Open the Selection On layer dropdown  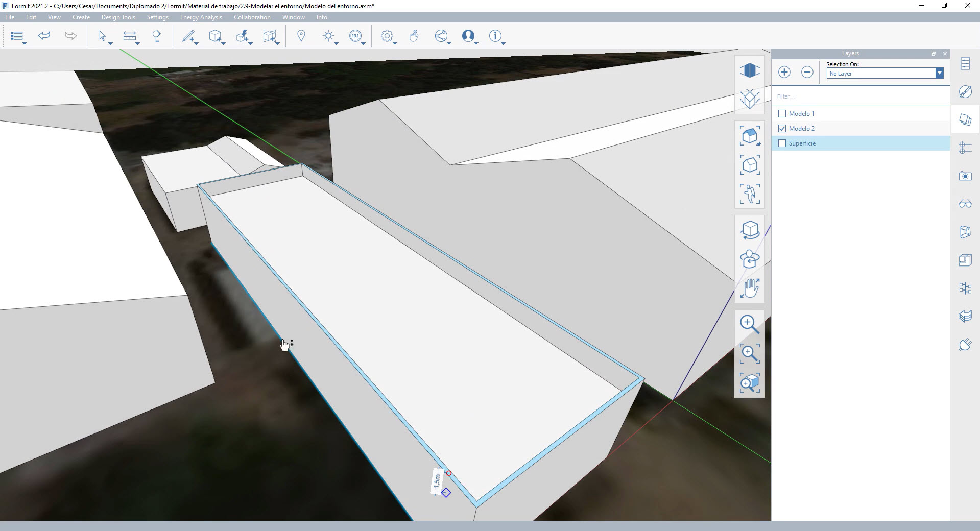pyautogui.click(x=939, y=74)
